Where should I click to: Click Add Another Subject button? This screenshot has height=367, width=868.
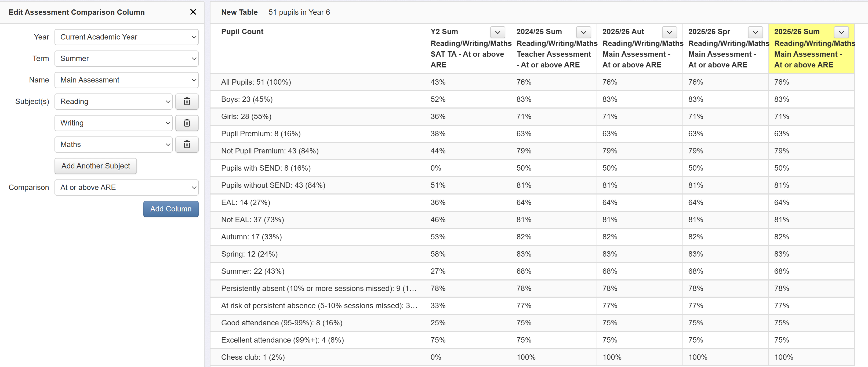tap(96, 166)
